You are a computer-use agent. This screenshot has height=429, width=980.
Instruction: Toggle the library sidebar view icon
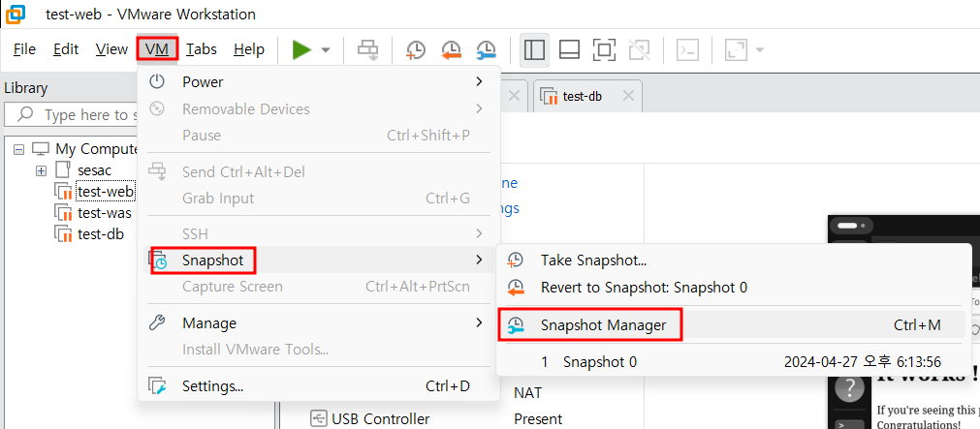(x=534, y=50)
